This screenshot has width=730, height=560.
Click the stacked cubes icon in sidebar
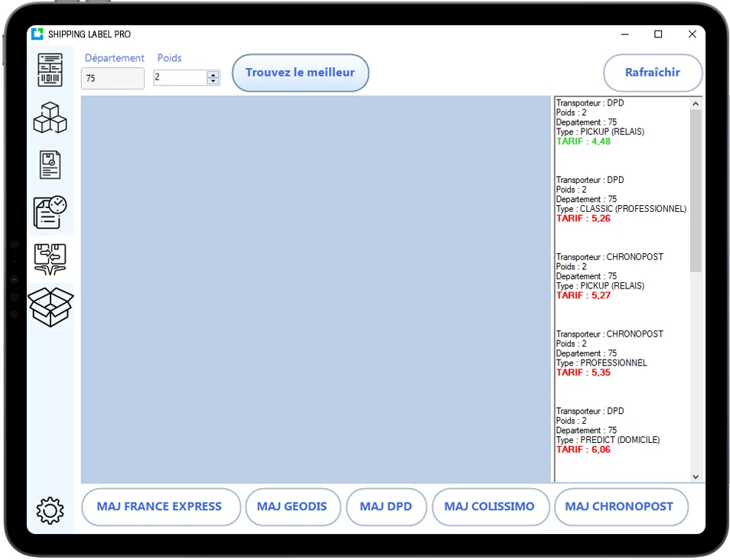[x=51, y=117]
